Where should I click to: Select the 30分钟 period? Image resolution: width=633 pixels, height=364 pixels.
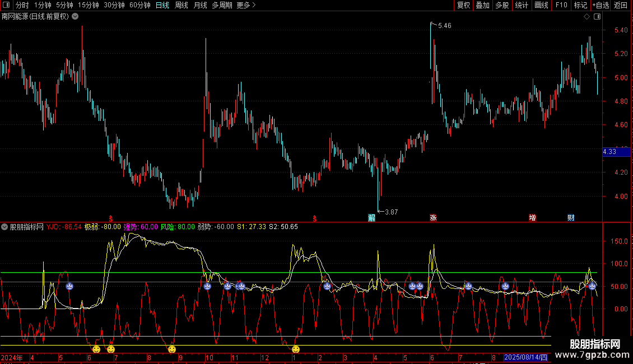[114, 5]
